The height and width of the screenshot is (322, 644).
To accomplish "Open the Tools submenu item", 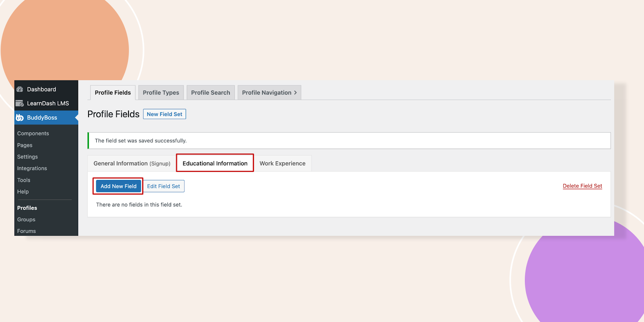I will (24, 180).
